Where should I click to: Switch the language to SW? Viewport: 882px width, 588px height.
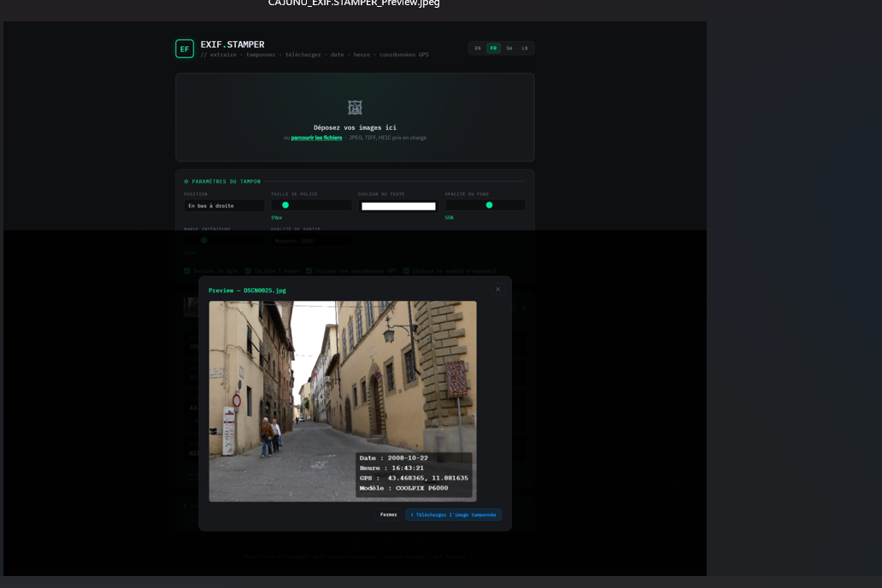509,49
